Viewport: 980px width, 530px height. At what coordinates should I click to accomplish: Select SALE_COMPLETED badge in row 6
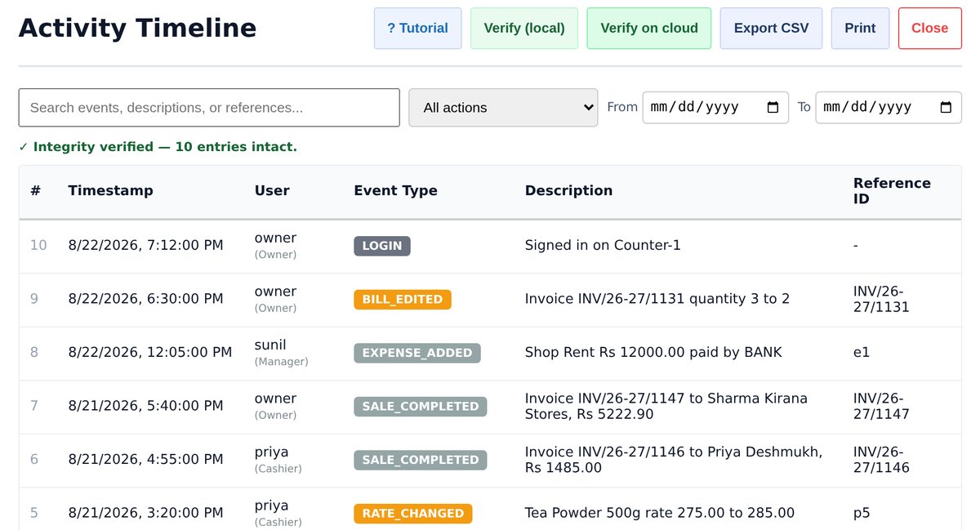tap(421, 460)
